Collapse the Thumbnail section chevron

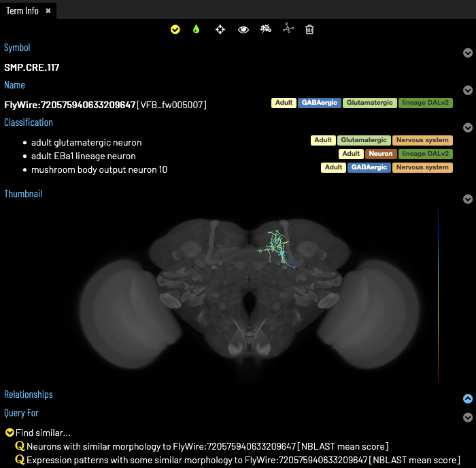click(467, 199)
